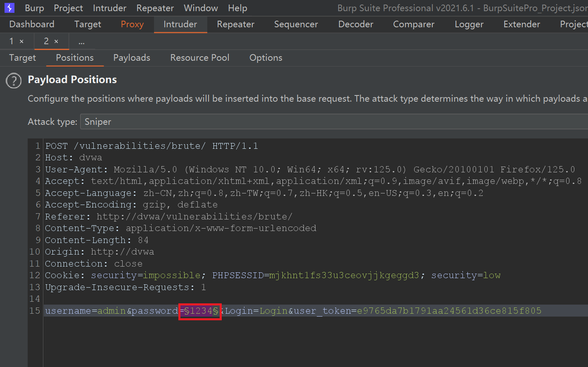Screen dimensions: 588x367
Task: Open the Repeater menu in the menu bar
Action: coord(155,8)
